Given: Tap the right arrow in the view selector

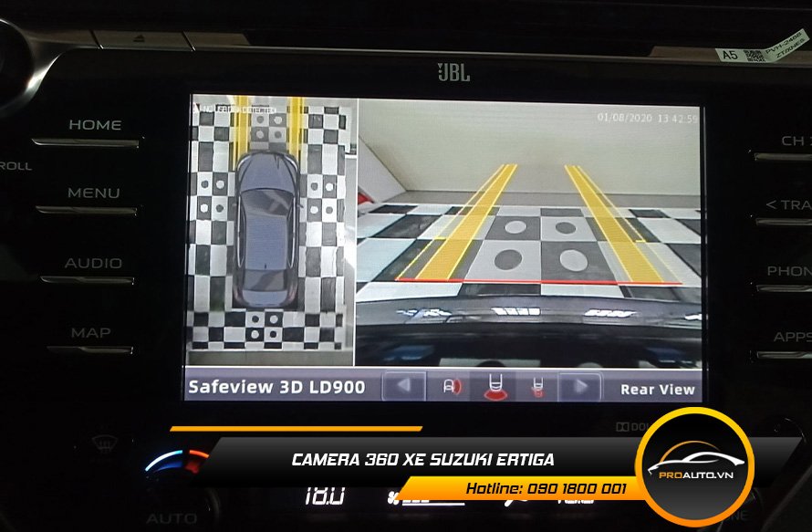Looking at the screenshot, I should pyautogui.click(x=579, y=387).
